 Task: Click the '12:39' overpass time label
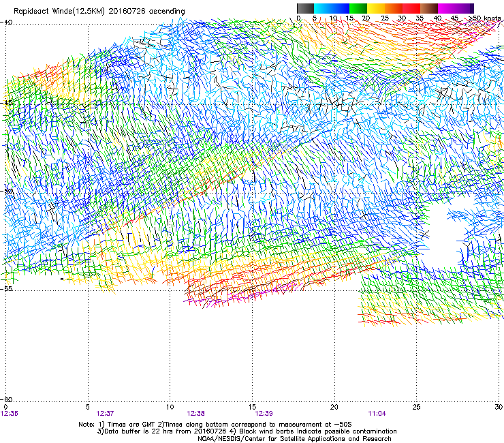264,414
